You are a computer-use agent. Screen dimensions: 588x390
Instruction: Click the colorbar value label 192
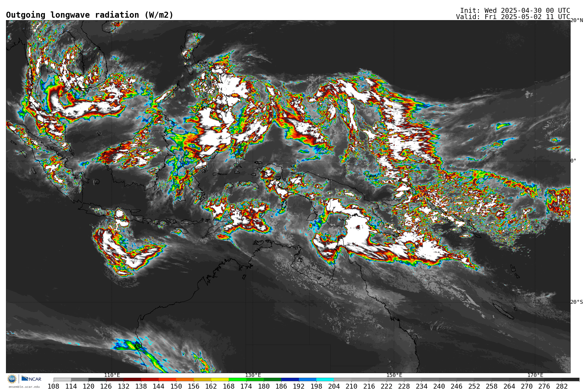(x=299, y=386)
